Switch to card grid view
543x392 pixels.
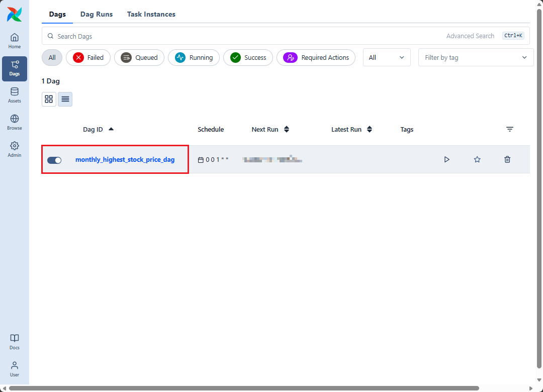49,99
